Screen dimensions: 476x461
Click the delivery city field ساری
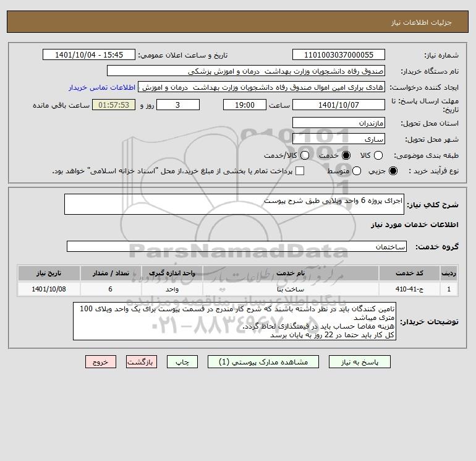339,139
